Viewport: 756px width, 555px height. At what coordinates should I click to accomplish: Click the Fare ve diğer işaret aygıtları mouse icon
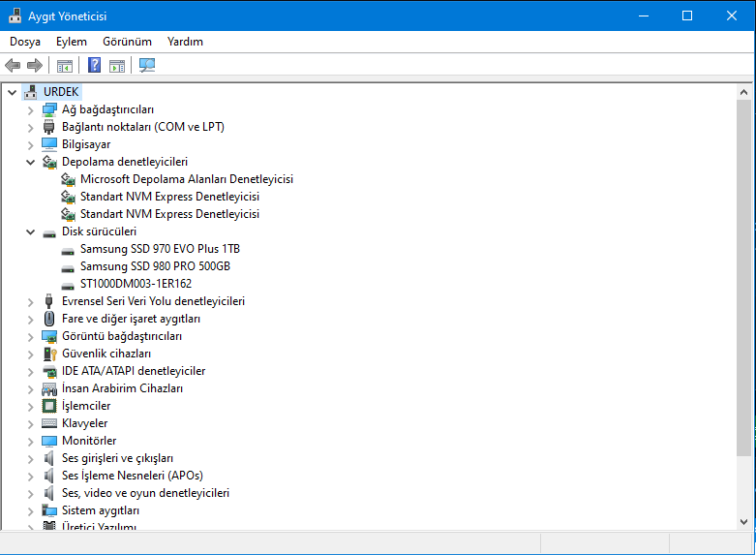(x=49, y=319)
